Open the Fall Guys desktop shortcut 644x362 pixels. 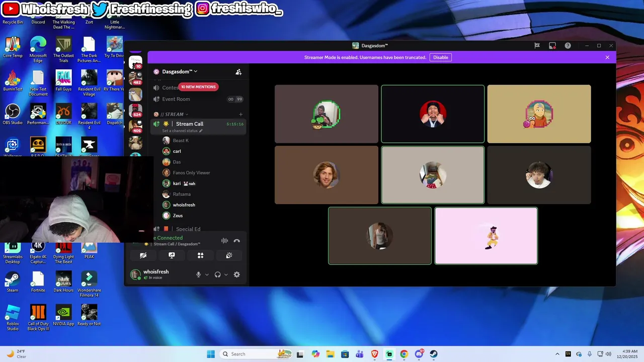point(63,80)
